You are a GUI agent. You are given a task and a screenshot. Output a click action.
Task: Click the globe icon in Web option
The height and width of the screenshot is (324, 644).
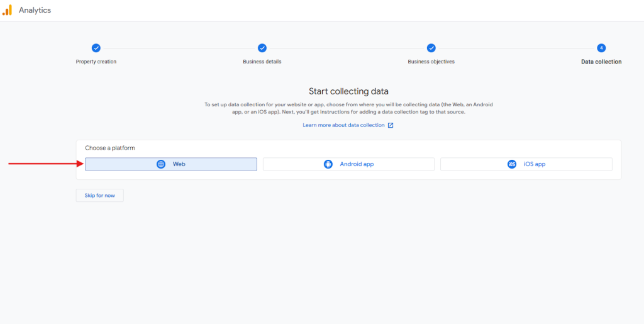(161, 164)
